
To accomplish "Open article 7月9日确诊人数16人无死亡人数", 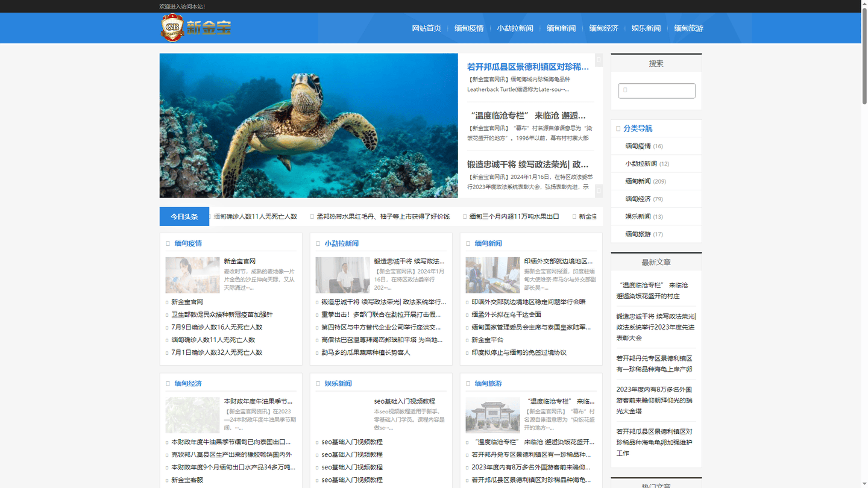I will 217,327.
